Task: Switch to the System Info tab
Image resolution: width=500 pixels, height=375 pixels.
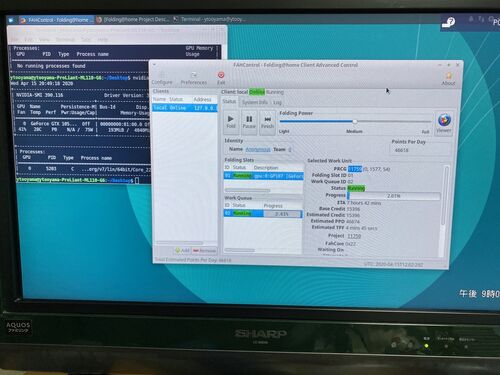Action: click(255, 102)
